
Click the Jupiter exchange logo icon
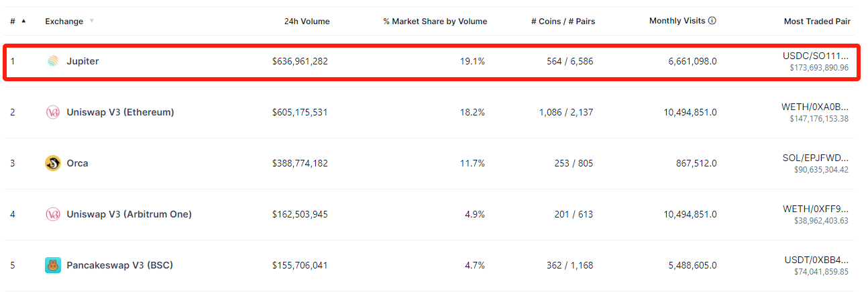[53, 61]
